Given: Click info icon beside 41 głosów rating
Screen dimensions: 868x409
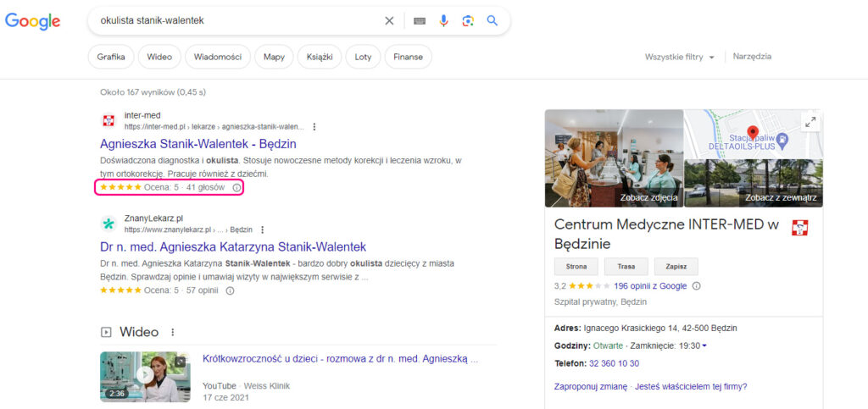Looking at the screenshot, I should click(236, 188).
